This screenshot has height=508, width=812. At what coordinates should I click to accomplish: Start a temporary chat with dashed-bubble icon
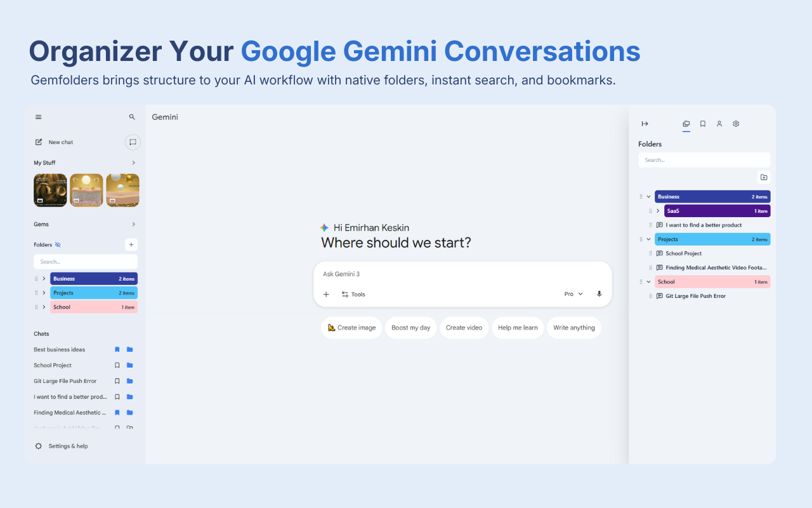(x=133, y=142)
